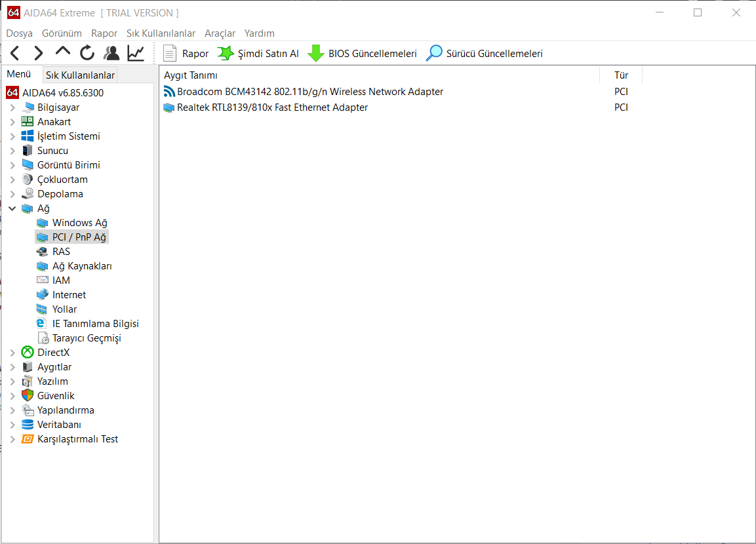Expand the DirectX tree node
Screen dimensions: 756x544
tap(12, 353)
